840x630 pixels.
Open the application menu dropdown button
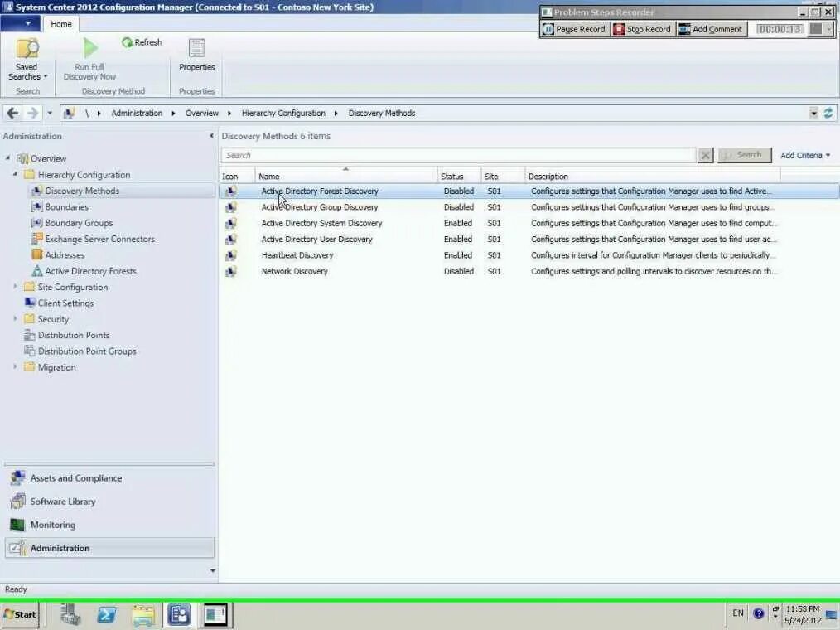click(20, 23)
